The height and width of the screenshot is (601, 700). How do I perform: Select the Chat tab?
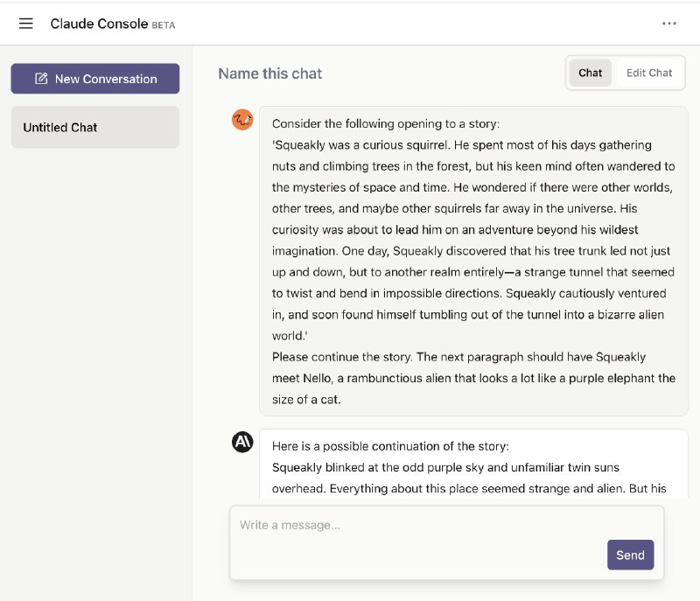[x=590, y=73]
